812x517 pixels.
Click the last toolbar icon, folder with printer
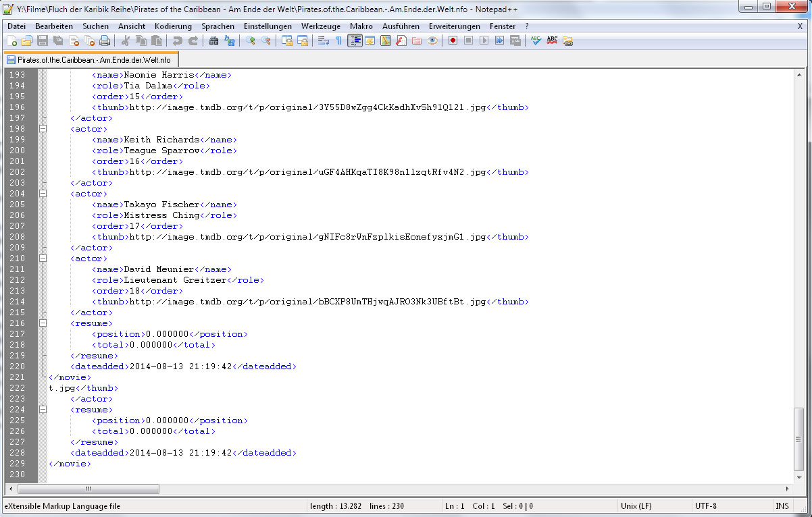(567, 41)
